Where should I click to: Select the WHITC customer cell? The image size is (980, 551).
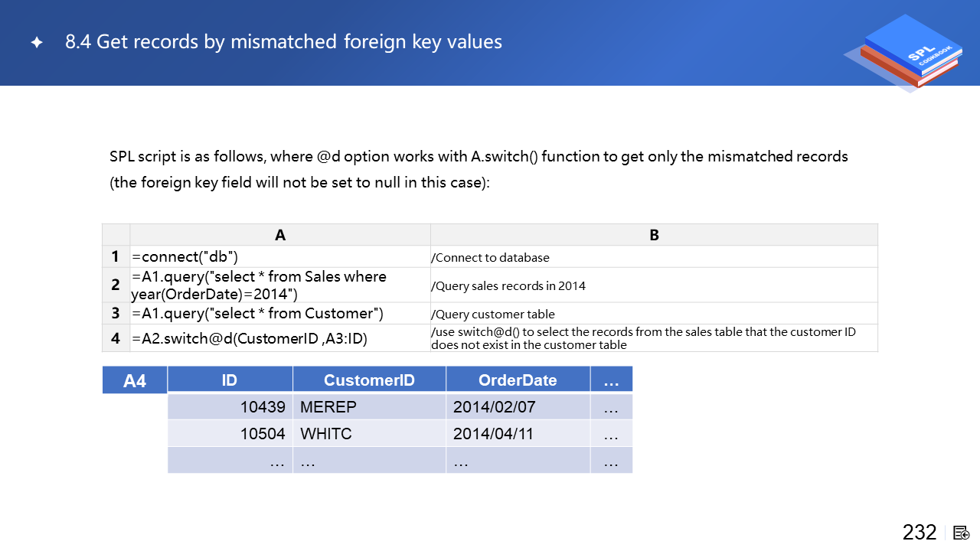[369, 434]
